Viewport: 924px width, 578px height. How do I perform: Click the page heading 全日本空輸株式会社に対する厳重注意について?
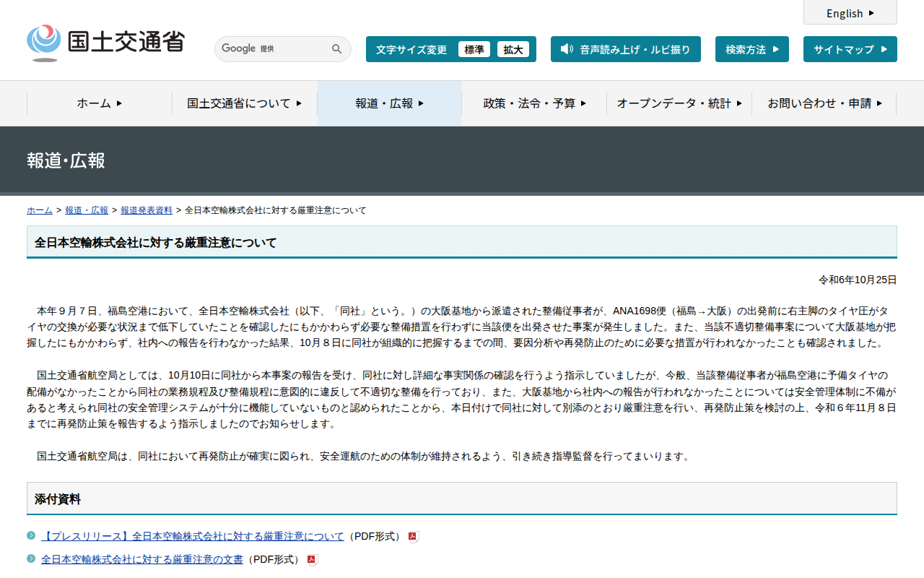[x=156, y=243]
